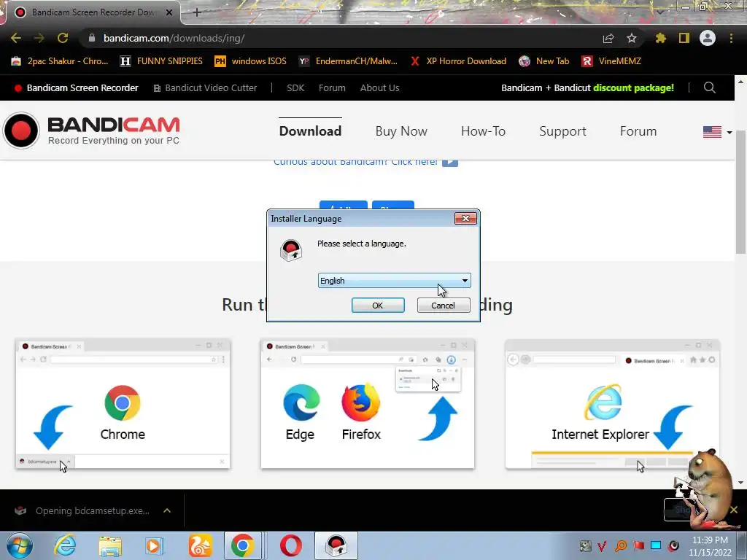Open Bandicut Video Cutter link

click(205, 87)
